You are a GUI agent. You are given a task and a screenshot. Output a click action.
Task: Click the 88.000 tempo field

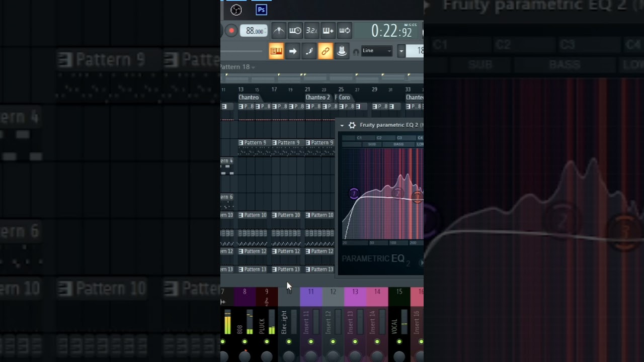[x=254, y=31]
